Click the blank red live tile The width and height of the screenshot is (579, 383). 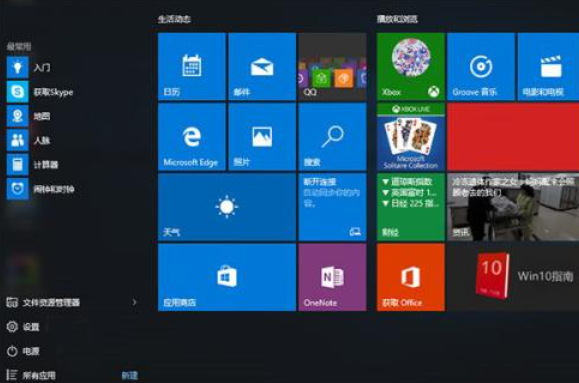(513, 137)
